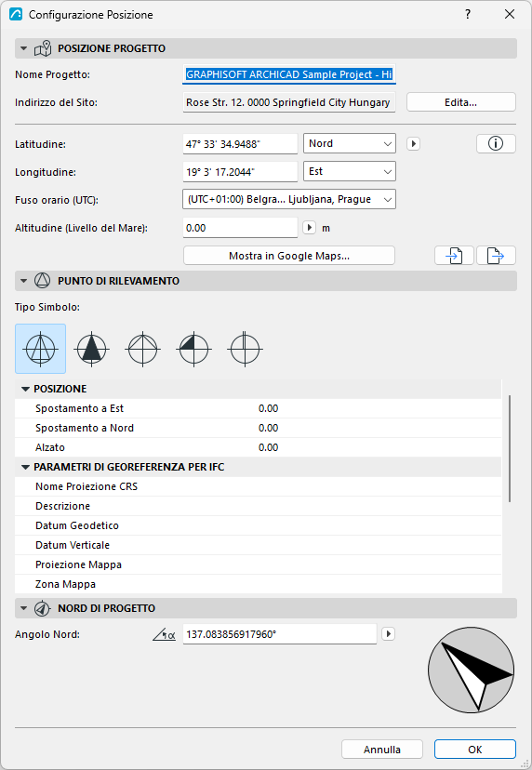Open the altitude unit arrow button
Viewport: 532px width, 770px height.
click(309, 228)
